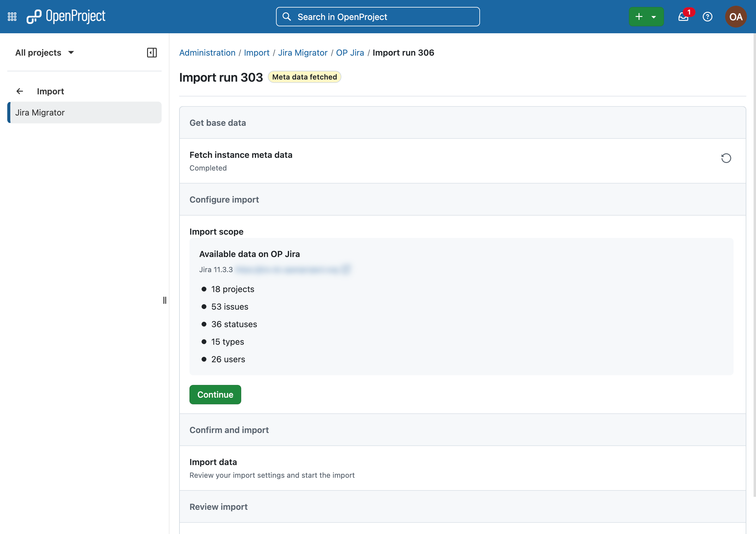Click 'Review your import settings and start the import'
Viewport: 756px width, 534px height.
272,475
